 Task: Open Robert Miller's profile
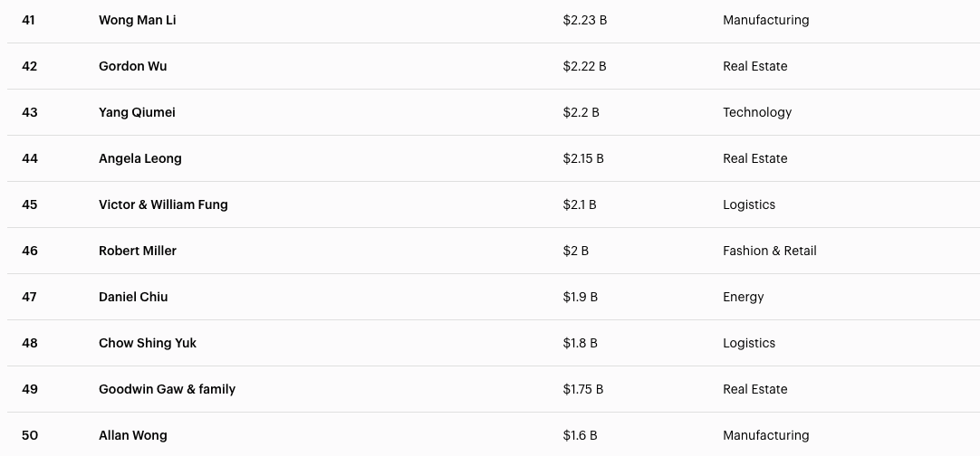point(137,251)
